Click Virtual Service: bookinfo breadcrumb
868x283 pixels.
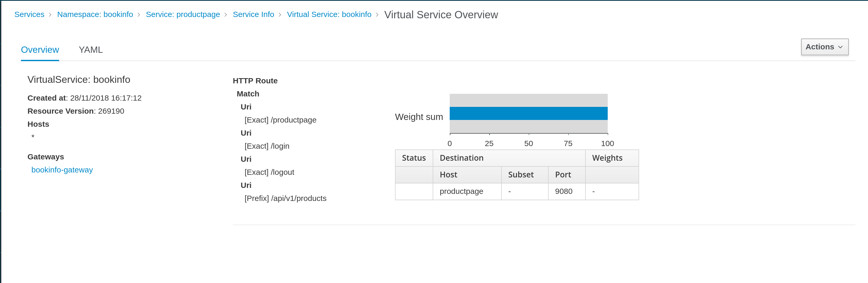point(329,14)
